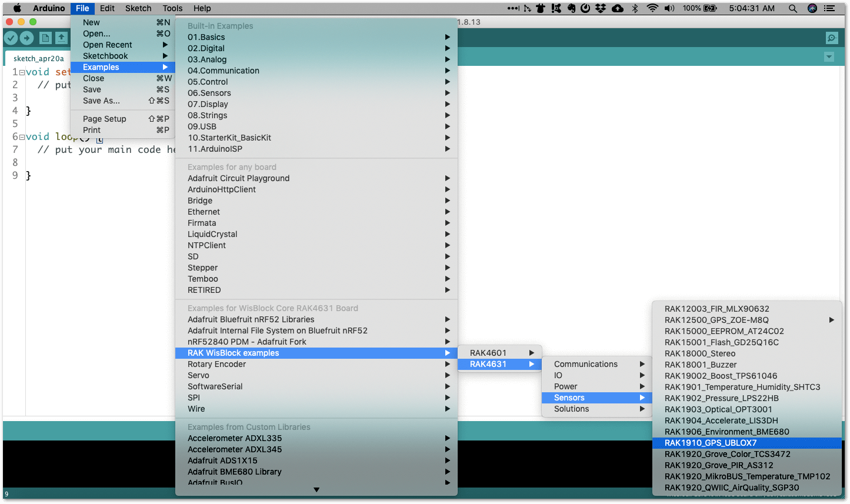Click the Upload arrow toolbar icon
This screenshot has height=504, width=850.
pos(27,38)
